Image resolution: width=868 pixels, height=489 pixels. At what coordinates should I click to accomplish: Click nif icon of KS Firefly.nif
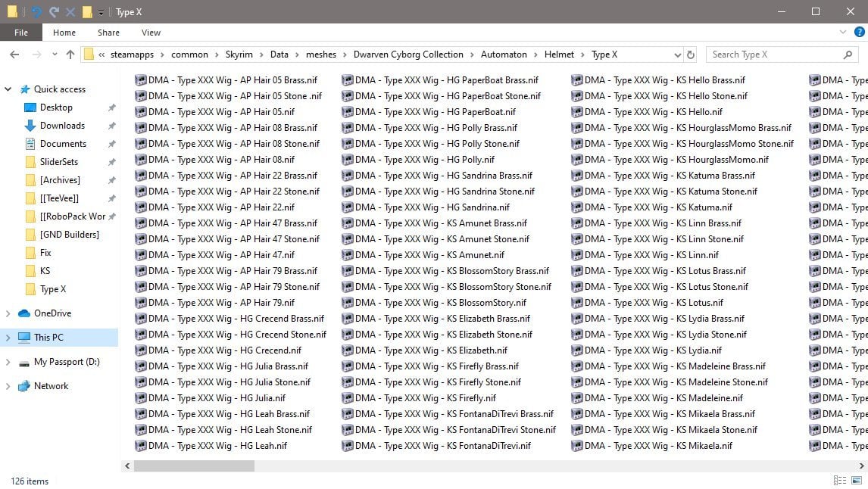(347, 397)
